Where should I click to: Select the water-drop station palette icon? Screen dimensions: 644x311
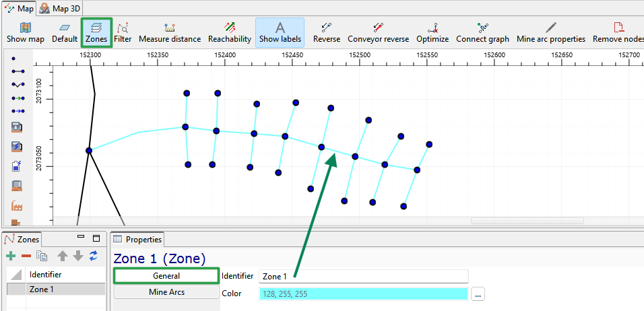(x=18, y=127)
